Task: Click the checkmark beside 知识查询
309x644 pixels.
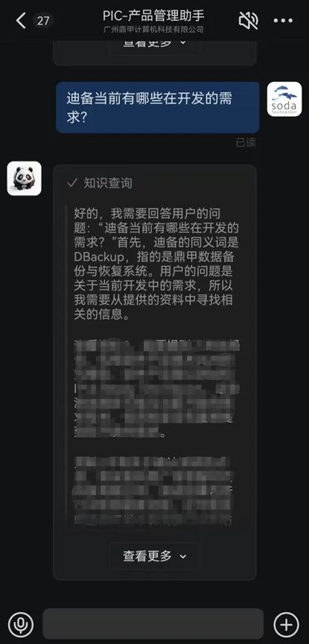Action: [72, 182]
